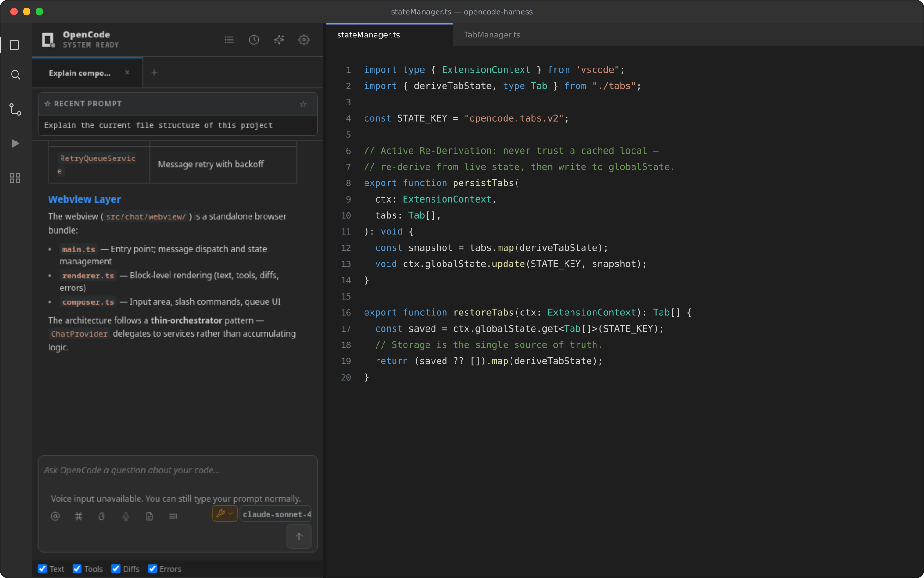
Task: Click line number 8 in the editor gutter
Action: point(348,183)
